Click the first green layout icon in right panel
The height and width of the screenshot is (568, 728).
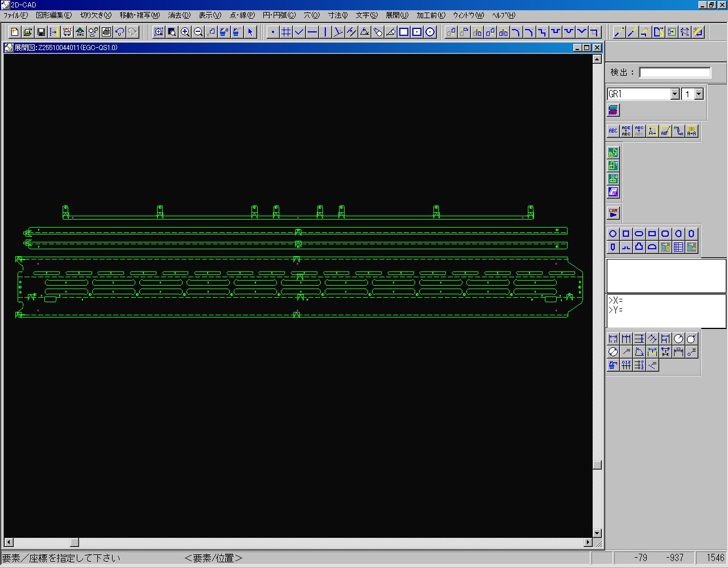pos(613,152)
